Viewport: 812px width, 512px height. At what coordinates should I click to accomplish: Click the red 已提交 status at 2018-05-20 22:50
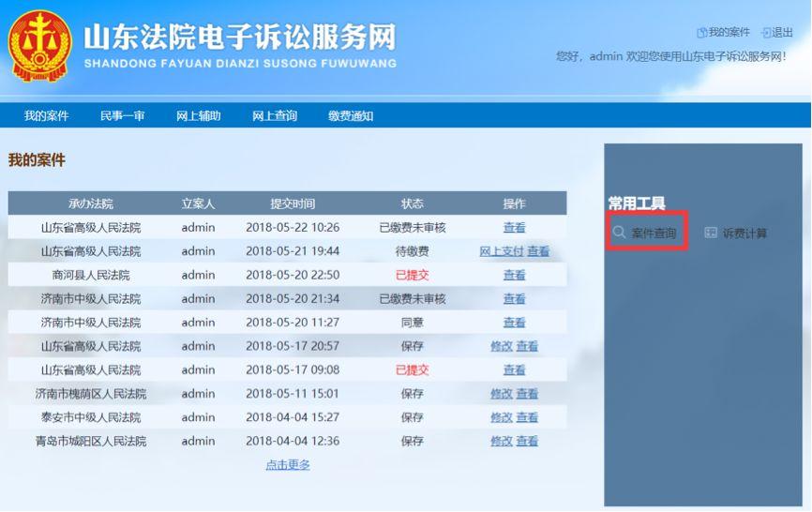point(413,275)
